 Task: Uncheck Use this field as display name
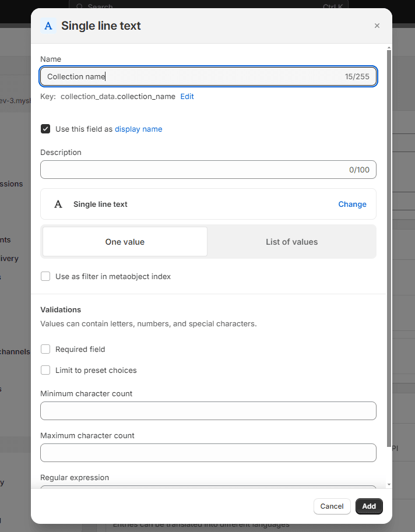click(x=45, y=129)
